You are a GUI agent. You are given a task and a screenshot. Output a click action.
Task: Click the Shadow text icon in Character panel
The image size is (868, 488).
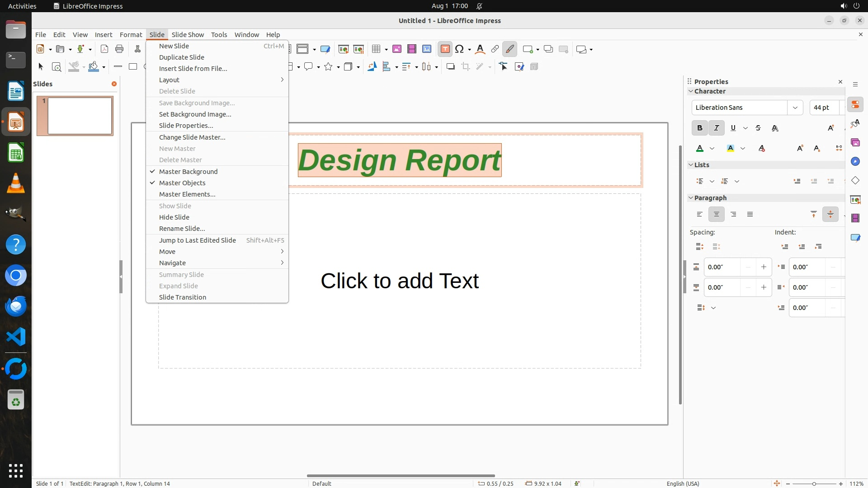click(x=775, y=128)
